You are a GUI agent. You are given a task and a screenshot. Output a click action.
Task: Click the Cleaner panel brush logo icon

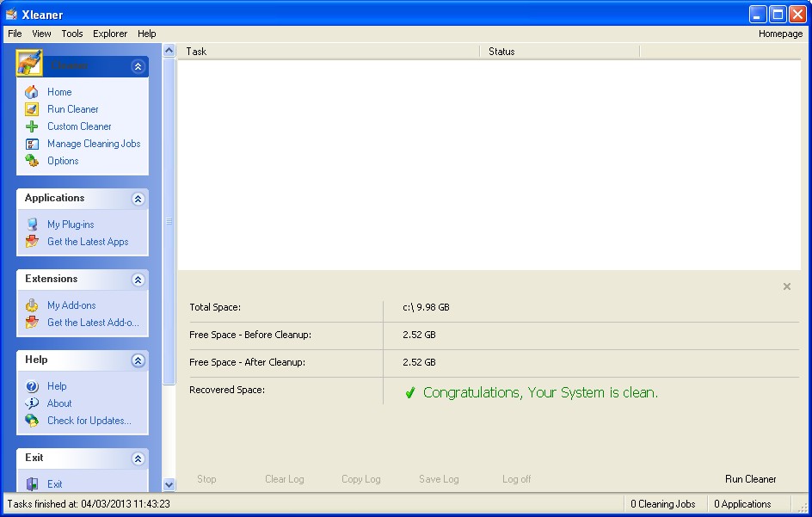pyautogui.click(x=29, y=63)
